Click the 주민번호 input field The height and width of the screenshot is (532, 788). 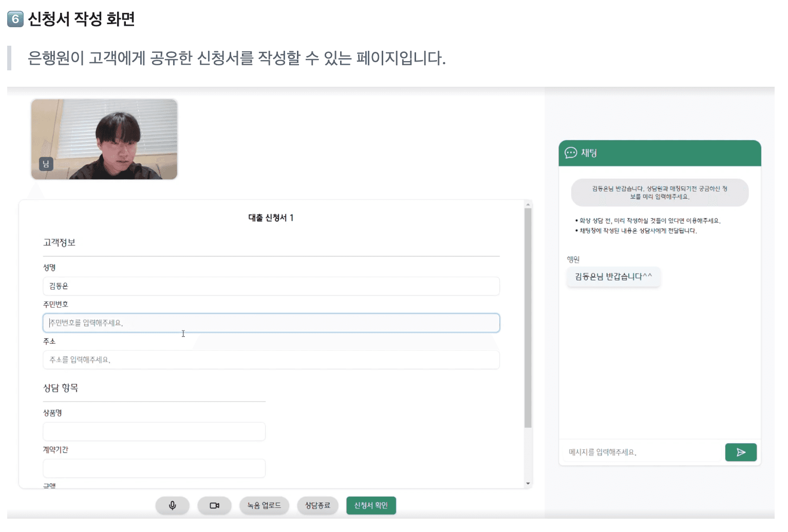(271, 323)
